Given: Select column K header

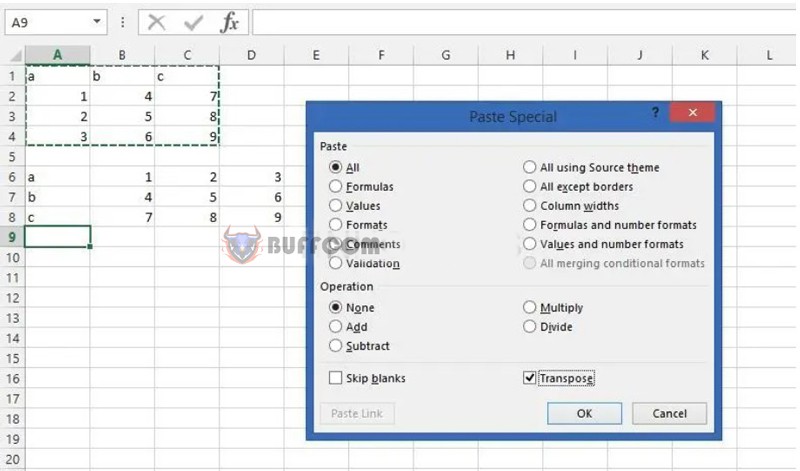Looking at the screenshot, I should click(705, 55).
